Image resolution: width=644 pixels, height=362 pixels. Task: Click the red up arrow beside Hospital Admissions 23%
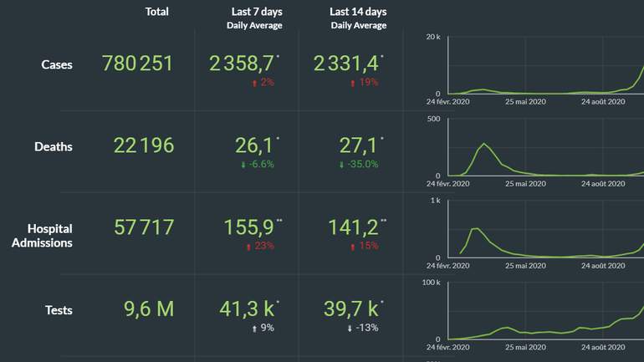tap(250, 247)
